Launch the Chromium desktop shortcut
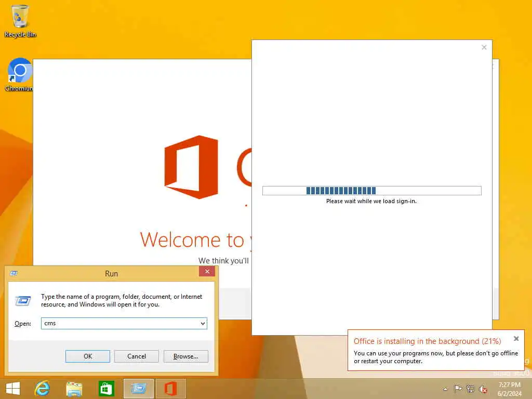 [19, 75]
